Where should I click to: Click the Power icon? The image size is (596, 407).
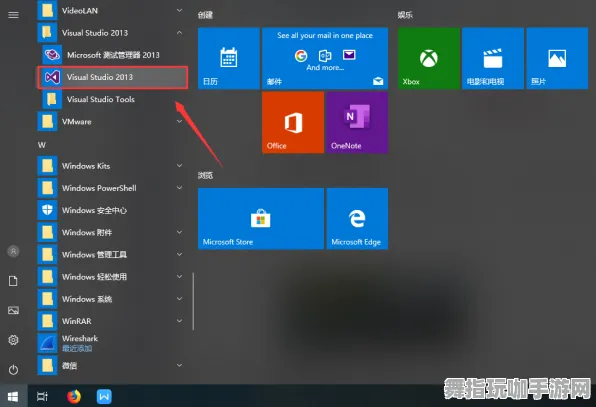[13, 370]
